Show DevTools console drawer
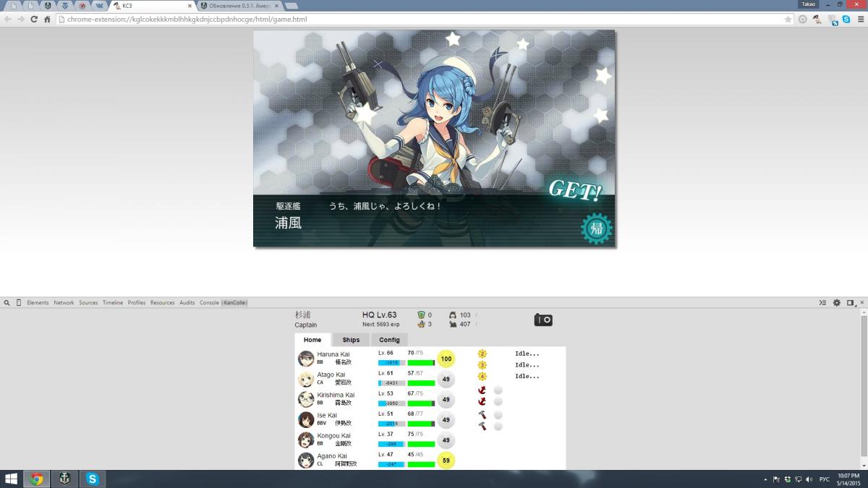This screenshot has width=868, height=488. (x=822, y=303)
